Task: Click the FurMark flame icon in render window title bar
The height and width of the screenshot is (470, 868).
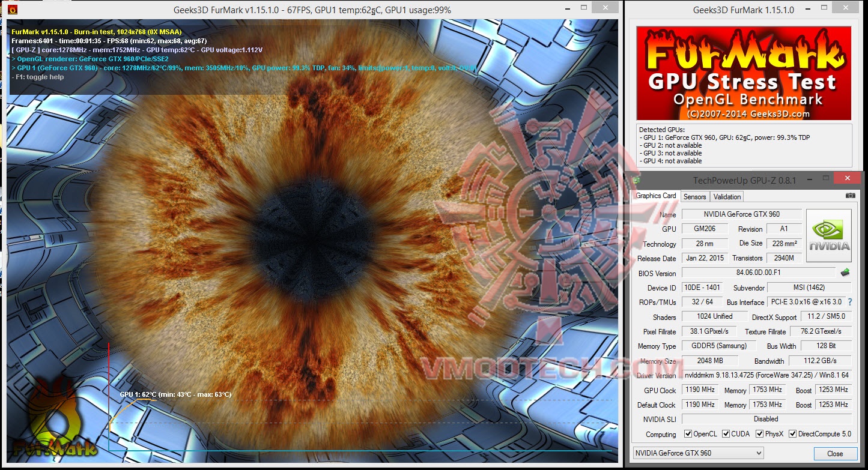Action: click(14, 10)
